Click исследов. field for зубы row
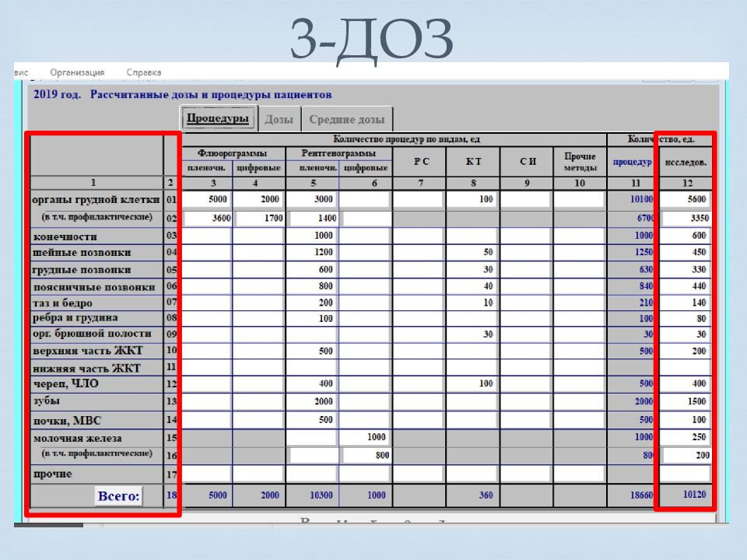This screenshot has width=747, height=560. [686, 402]
